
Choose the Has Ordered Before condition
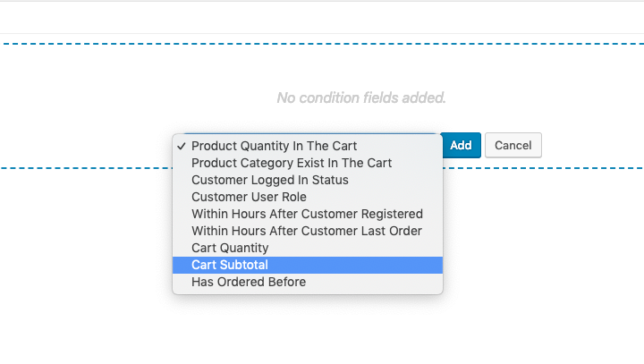(249, 282)
